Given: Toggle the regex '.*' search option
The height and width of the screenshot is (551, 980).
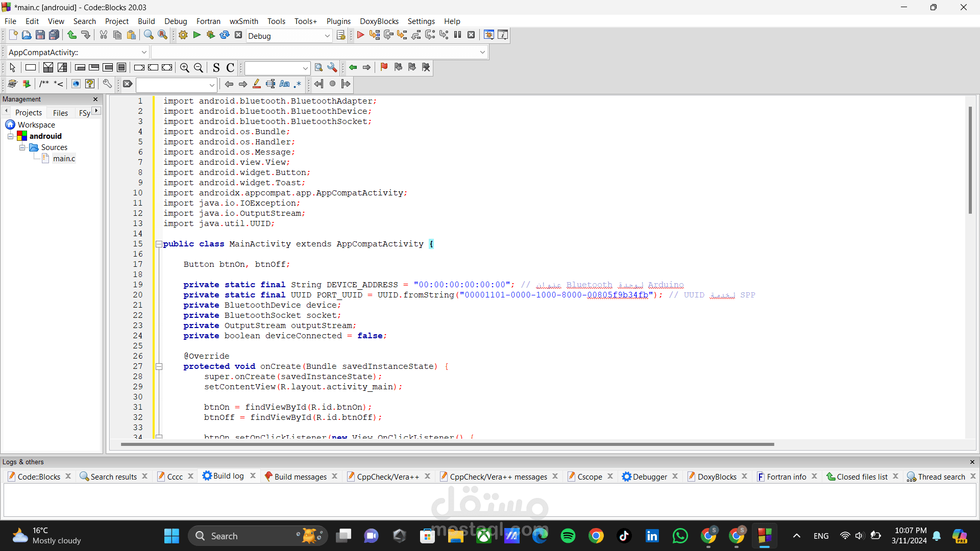Looking at the screenshot, I should point(298,84).
